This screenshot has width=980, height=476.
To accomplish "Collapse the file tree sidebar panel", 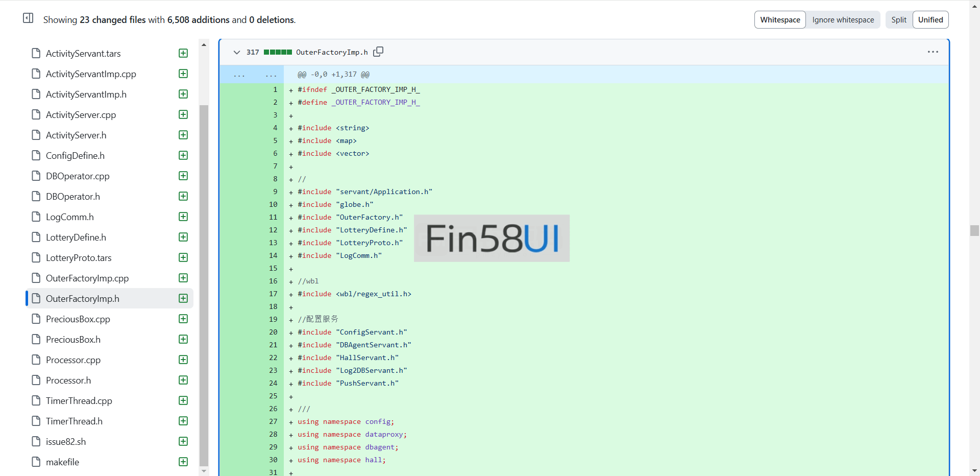I will tap(28, 18).
